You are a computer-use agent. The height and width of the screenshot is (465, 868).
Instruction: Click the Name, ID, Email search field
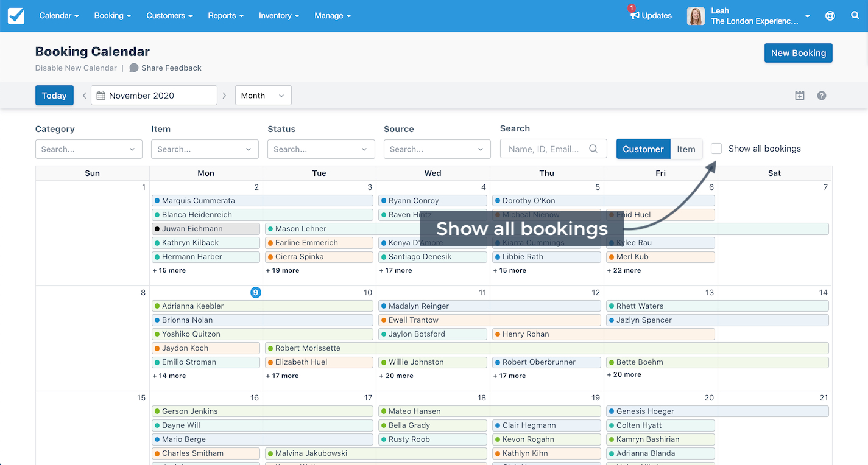554,149
